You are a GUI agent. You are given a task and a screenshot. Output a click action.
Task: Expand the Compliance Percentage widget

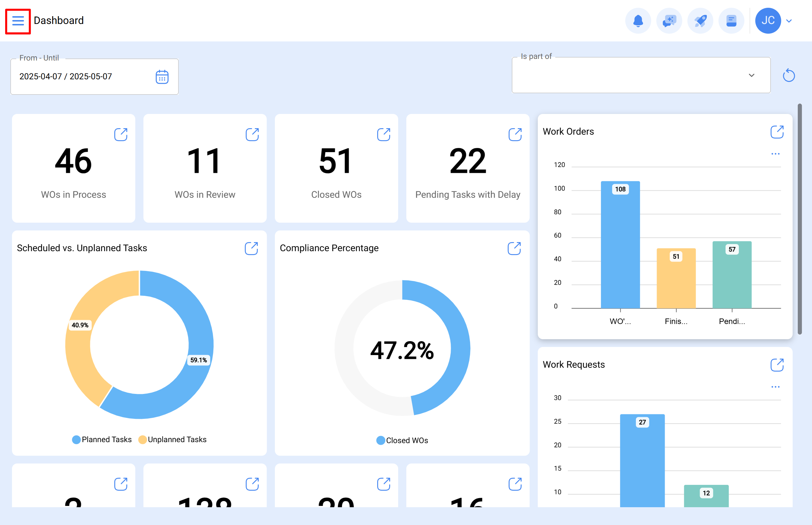click(514, 249)
